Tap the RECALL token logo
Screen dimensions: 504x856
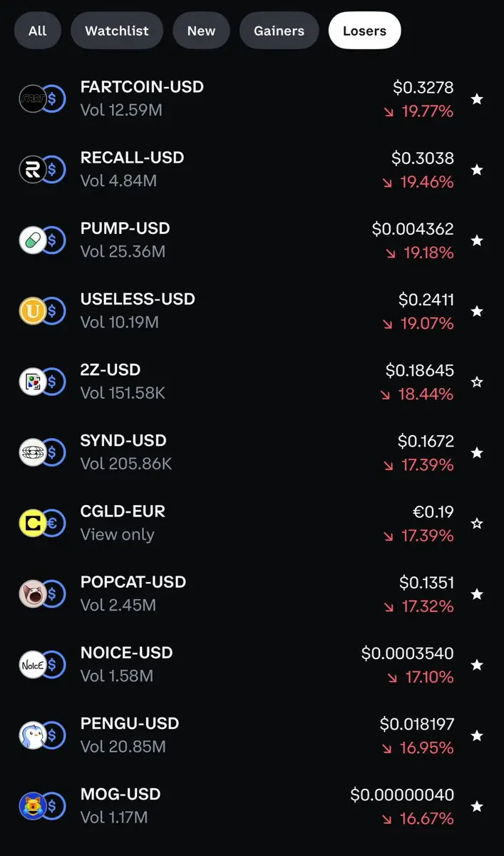[x=33, y=170]
